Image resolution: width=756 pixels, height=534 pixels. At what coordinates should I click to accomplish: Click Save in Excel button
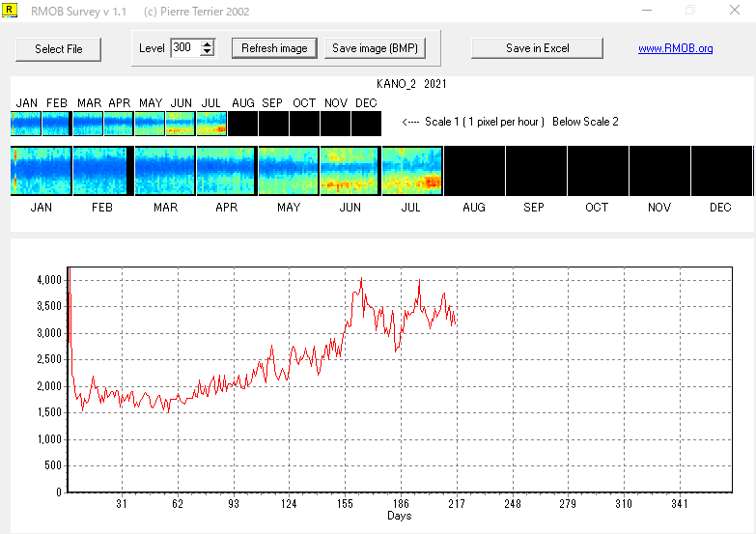[537, 48]
